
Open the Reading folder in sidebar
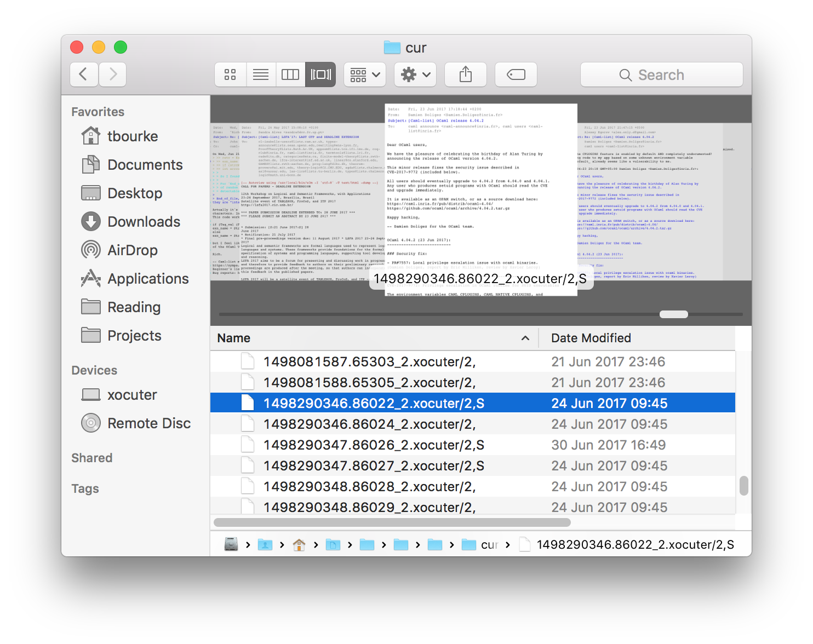(x=121, y=307)
